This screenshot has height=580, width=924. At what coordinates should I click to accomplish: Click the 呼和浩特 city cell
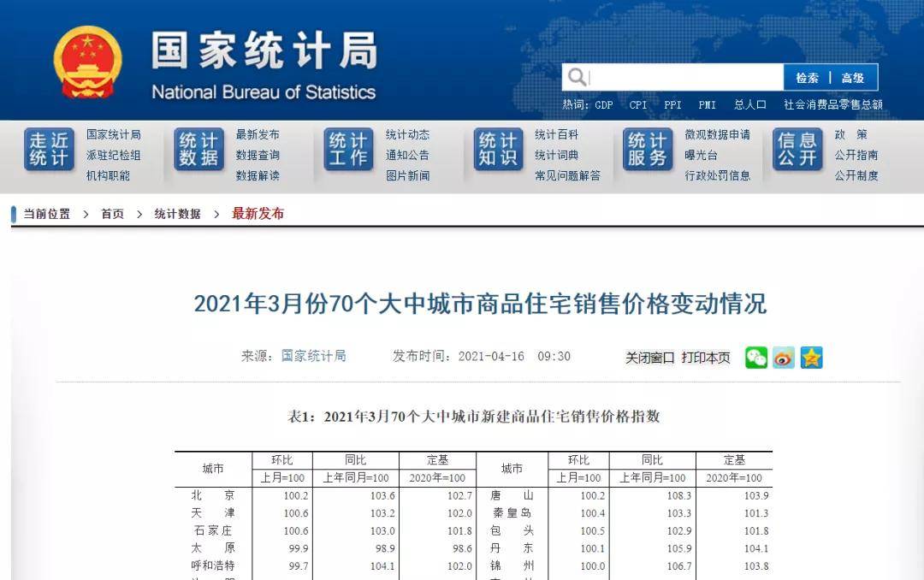coord(213,565)
